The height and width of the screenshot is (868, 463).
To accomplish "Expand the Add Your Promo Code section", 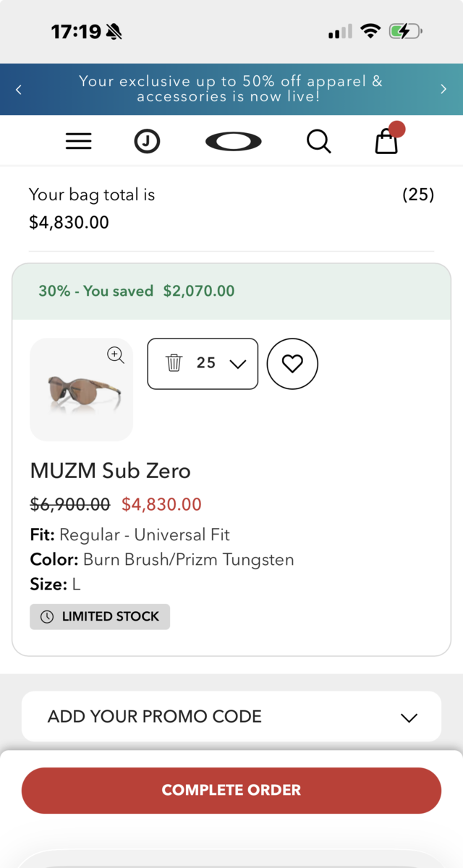I will (x=155, y=716).
